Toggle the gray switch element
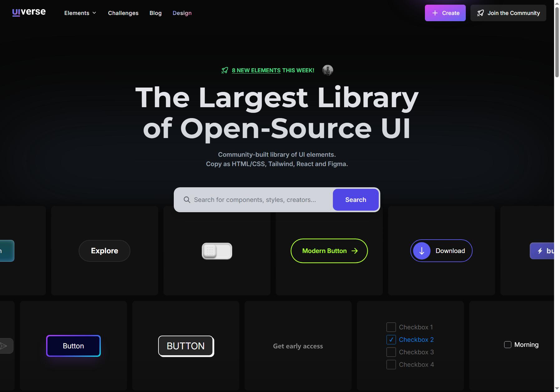Viewport: 560px width, 392px height. 217,251
